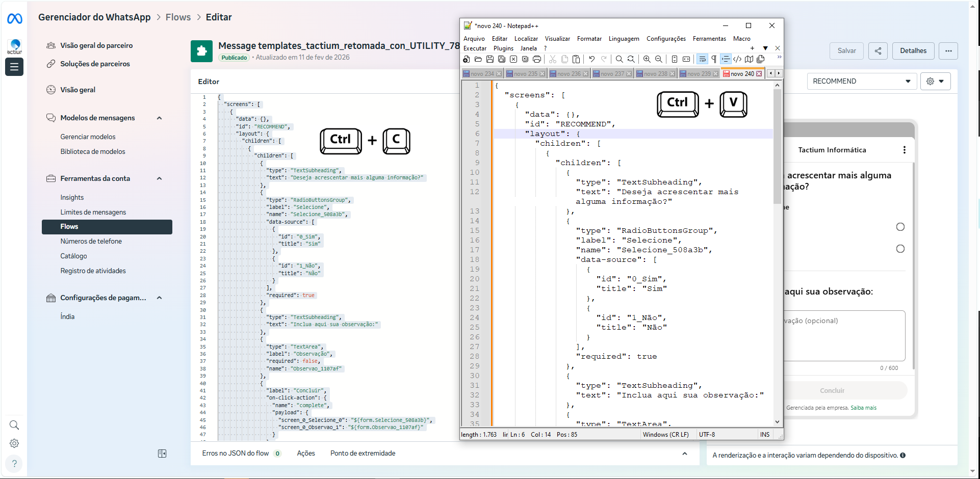Click the share icon button beside Salvar
The image size is (980, 479).
tap(878, 51)
